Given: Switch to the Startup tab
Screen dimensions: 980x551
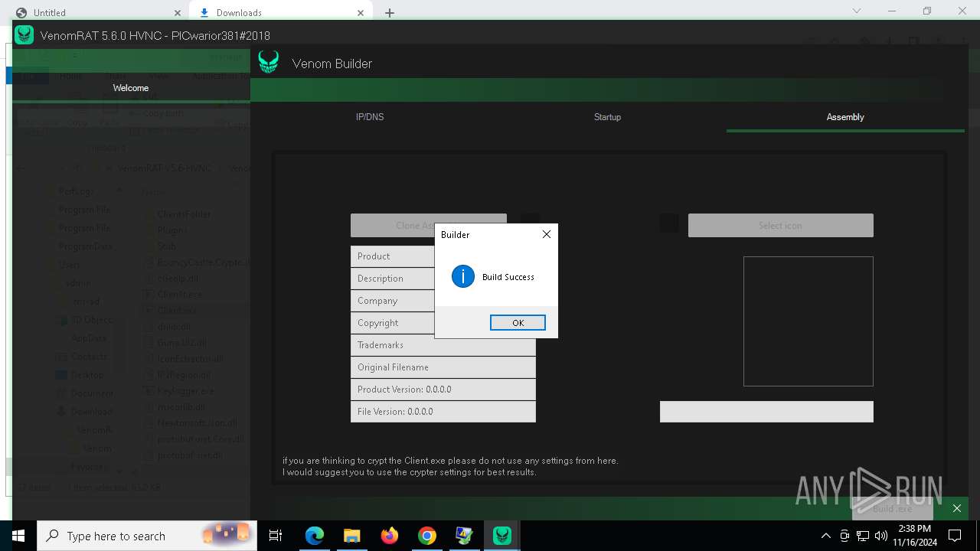Looking at the screenshot, I should click(607, 117).
